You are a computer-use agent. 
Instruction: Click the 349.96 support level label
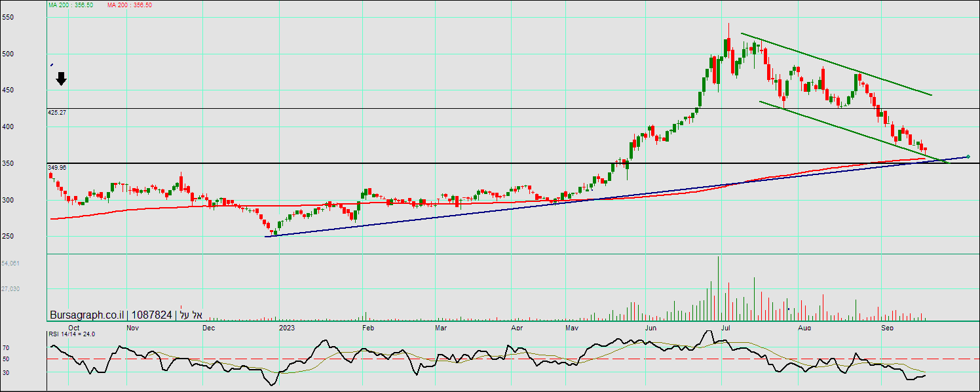(x=57, y=168)
